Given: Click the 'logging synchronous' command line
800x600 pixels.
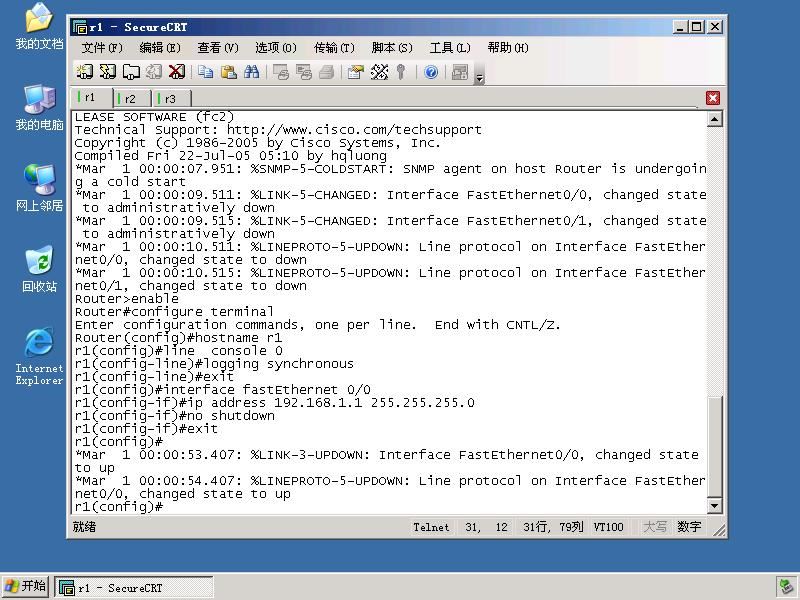Looking at the screenshot, I should [214, 364].
